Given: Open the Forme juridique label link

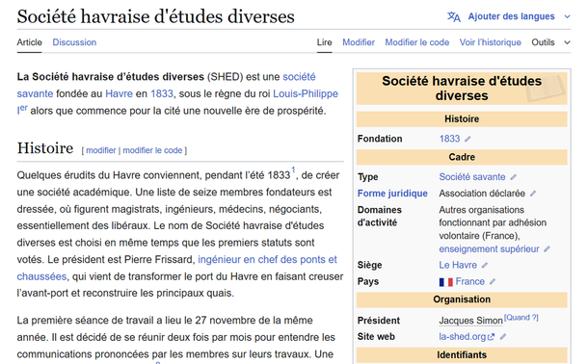Looking at the screenshot, I should [x=392, y=194].
